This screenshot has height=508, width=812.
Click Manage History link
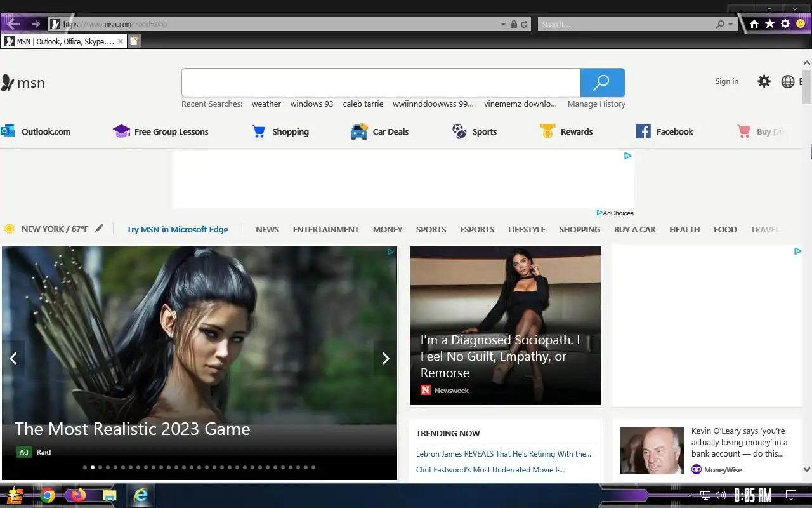(596, 104)
